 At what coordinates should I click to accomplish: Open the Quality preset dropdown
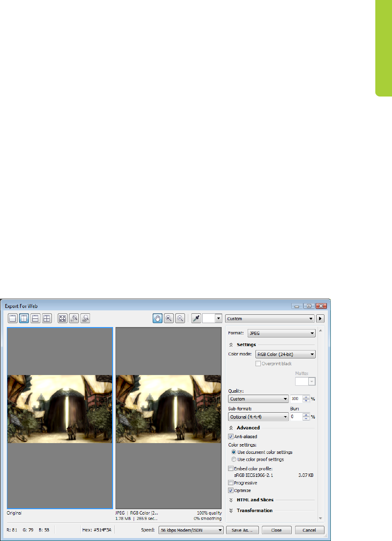tap(258, 399)
